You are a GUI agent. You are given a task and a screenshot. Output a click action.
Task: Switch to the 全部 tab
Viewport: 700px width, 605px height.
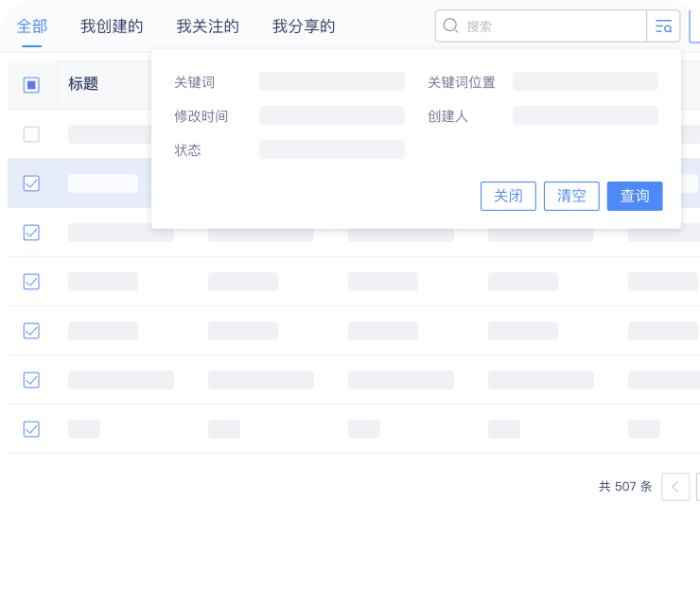click(x=32, y=26)
